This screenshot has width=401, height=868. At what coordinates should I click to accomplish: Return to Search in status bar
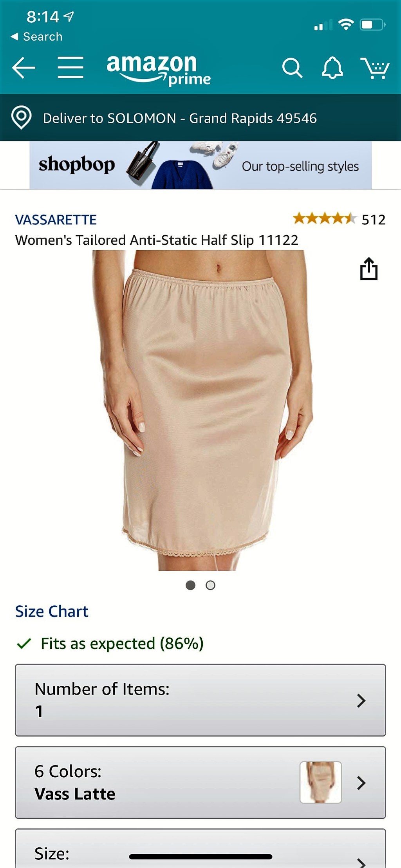pyautogui.click(x=36, y=36)
